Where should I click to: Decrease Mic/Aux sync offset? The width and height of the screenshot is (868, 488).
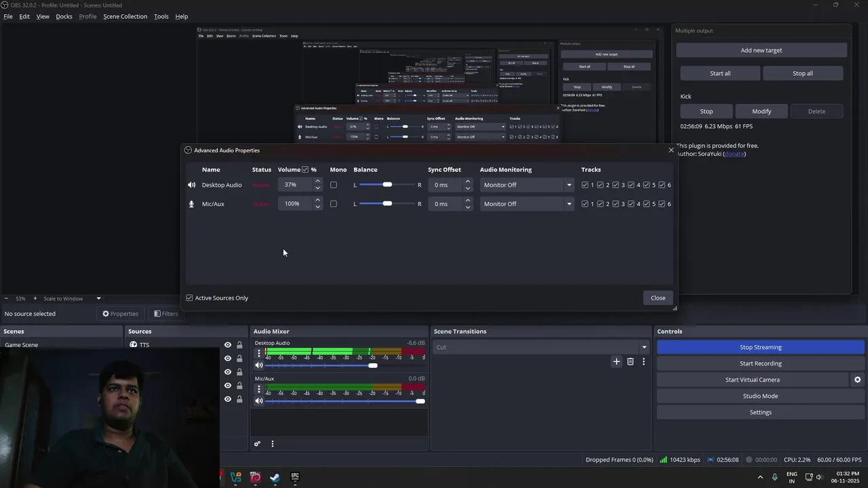(467, 207)
